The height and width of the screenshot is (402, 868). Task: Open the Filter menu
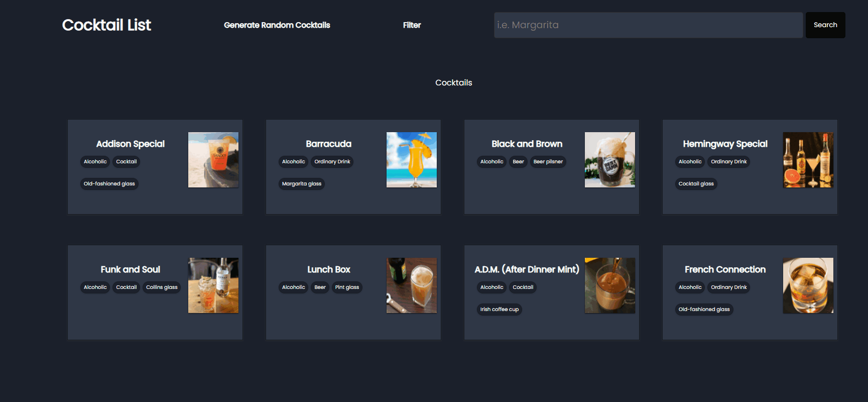412,25
